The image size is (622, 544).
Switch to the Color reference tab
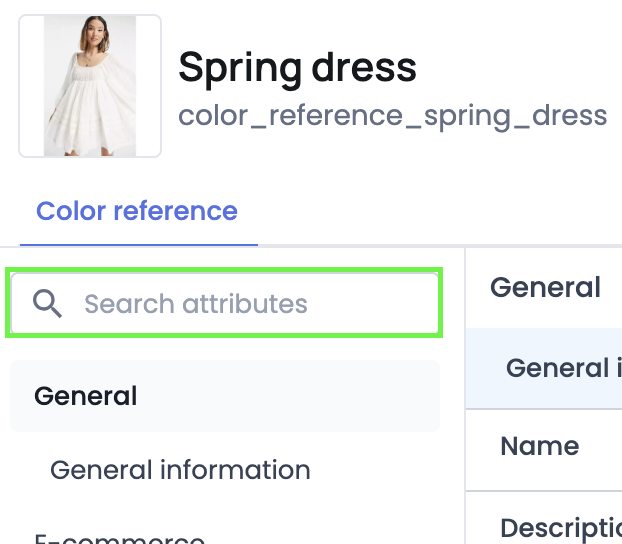click(x=137, y=211)
